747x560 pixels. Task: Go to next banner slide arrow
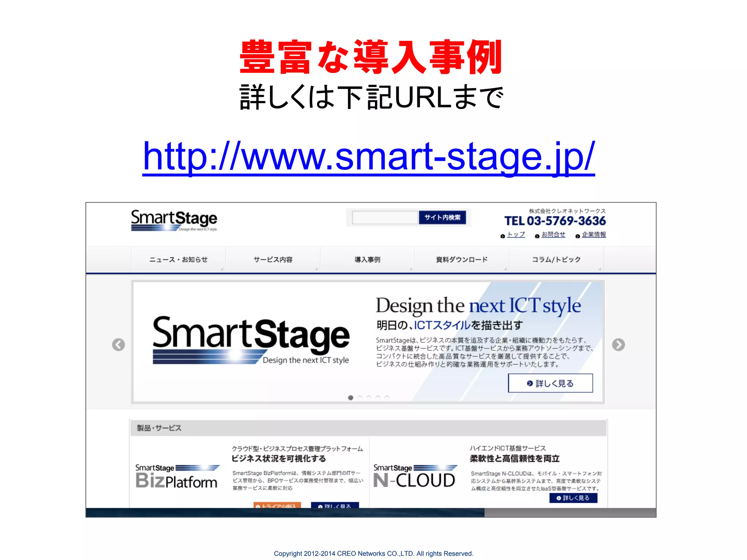click(618, 345)
